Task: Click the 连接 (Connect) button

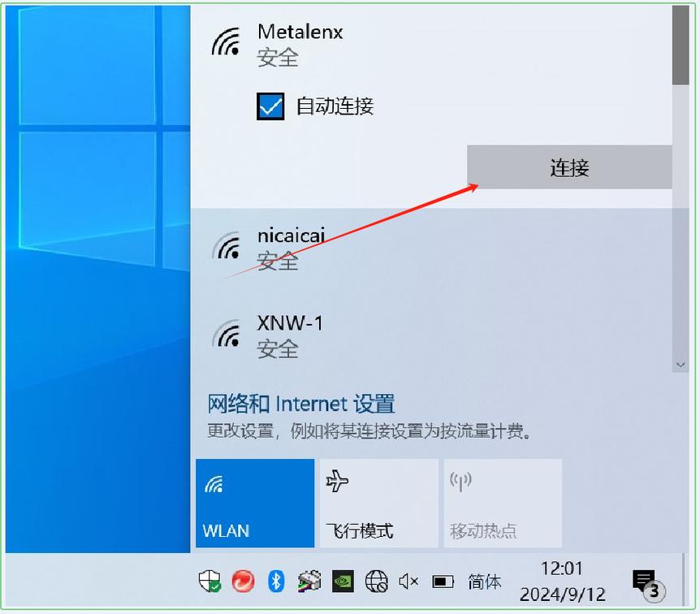Action: [x=569, y=167]
